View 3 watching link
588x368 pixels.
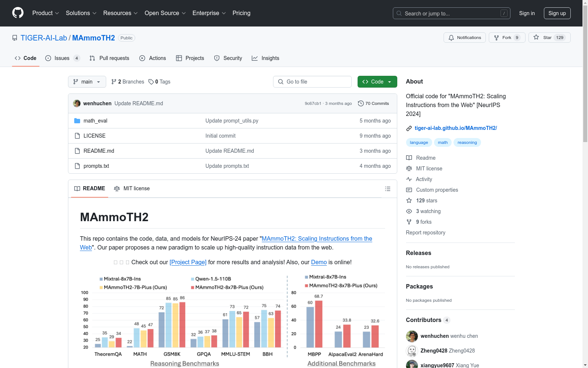423,211
